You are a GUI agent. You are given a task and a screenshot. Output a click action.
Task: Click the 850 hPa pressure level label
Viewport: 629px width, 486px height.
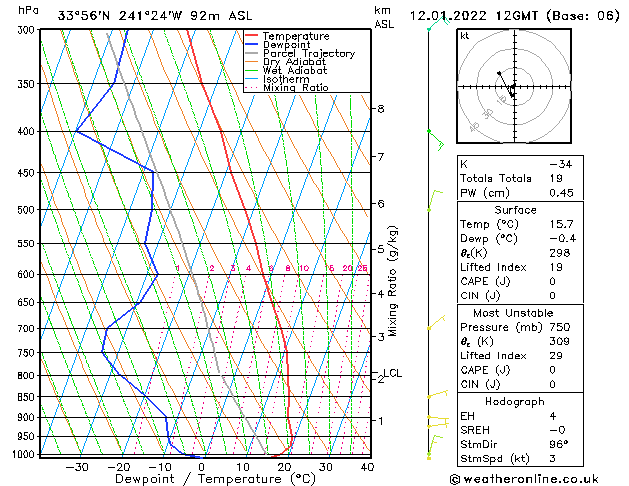tap(28, 397)
